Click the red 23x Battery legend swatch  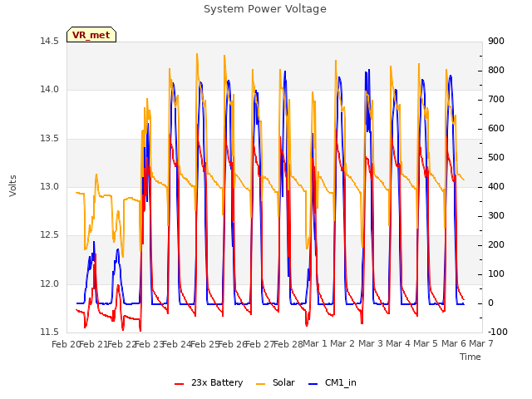point(179,384)
